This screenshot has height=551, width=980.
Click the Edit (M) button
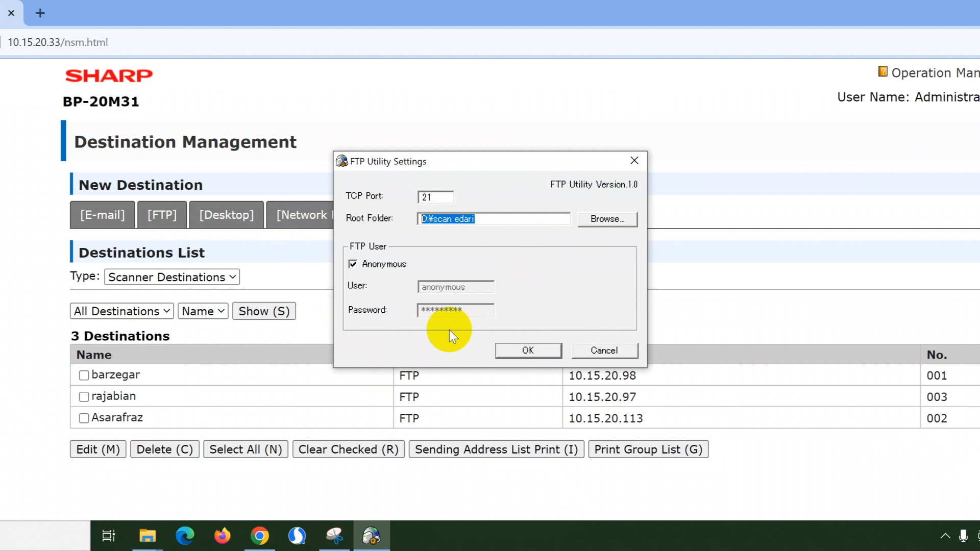pyautogui.click(x=98, y=449)
